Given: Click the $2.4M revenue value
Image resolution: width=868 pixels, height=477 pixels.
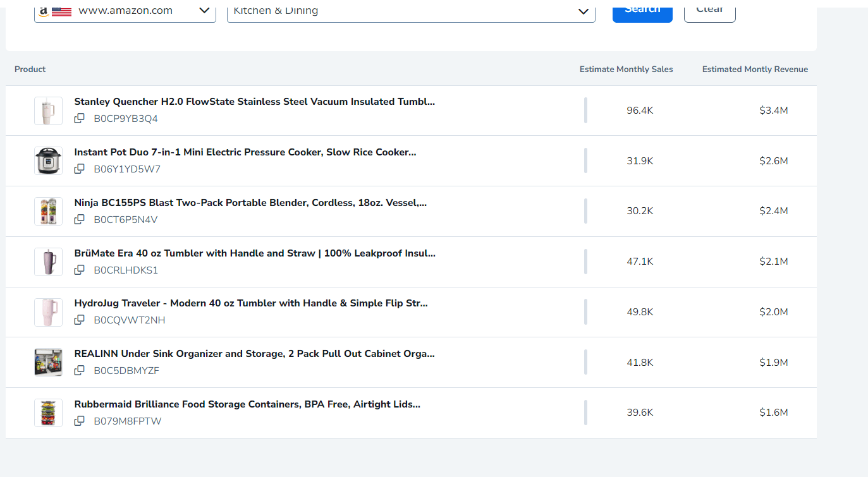Looking at the screenshot, I should pos(774,211).
